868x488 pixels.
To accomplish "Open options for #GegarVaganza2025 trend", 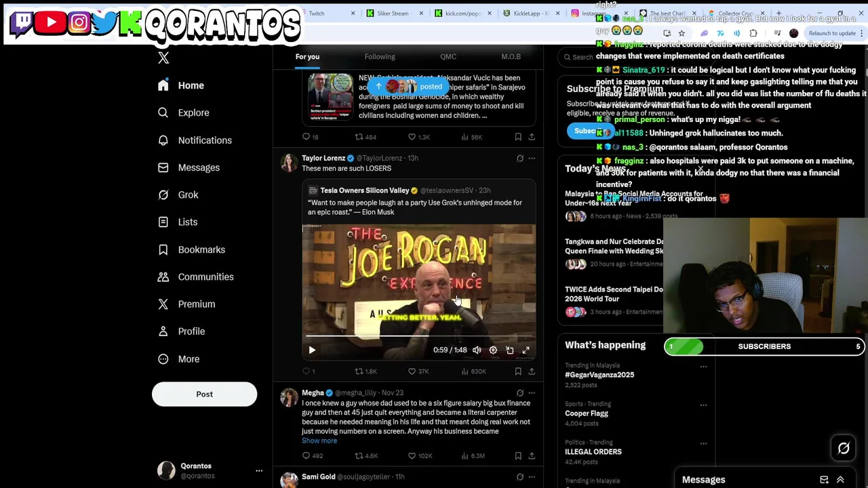I will point(703,367).
